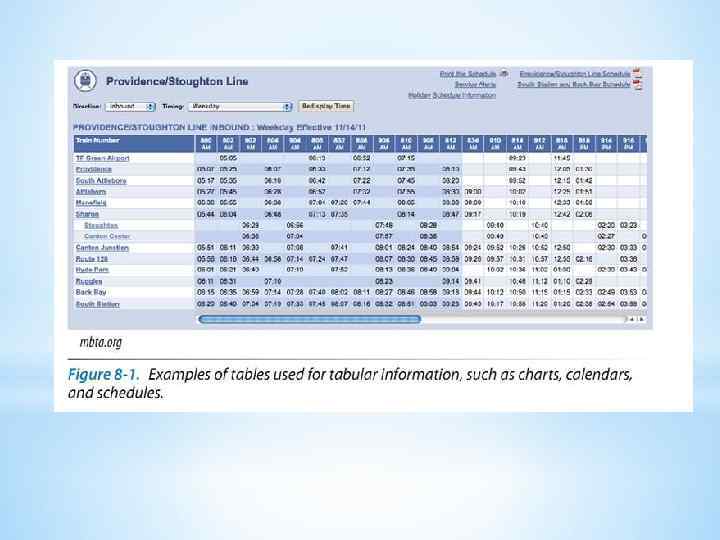Click the 11:45 time in TF Green Airport row

(x=562, y=158)
